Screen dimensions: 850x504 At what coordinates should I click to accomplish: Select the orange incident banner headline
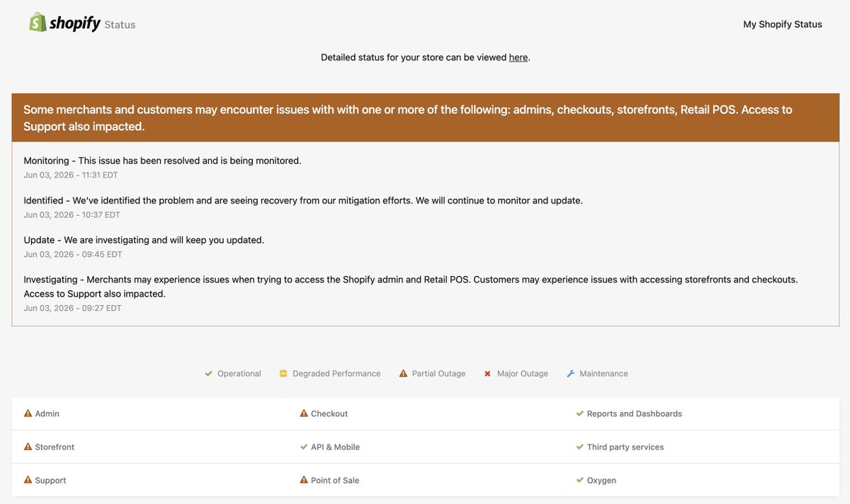coord(407,118)
